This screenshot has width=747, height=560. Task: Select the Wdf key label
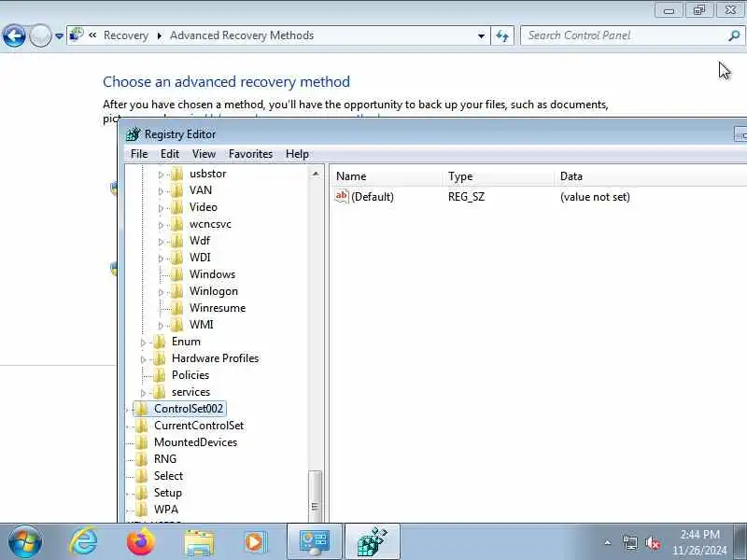(200, 241)
